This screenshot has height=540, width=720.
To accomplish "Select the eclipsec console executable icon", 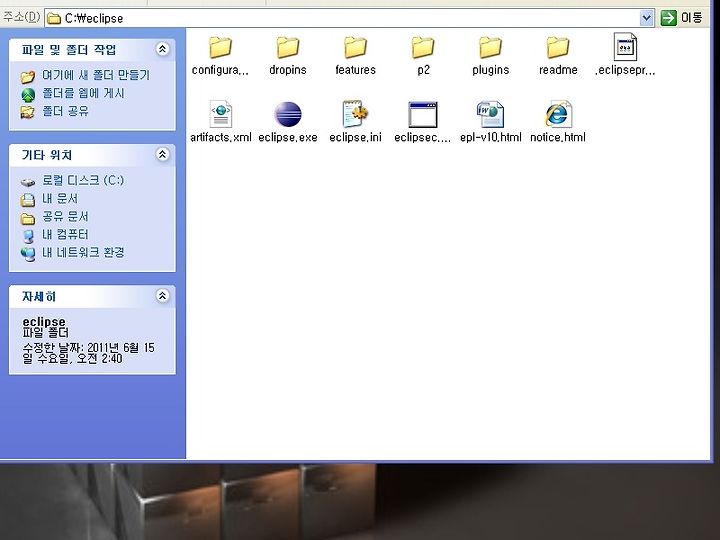I will pyautogui.click(x=423, y=114).
